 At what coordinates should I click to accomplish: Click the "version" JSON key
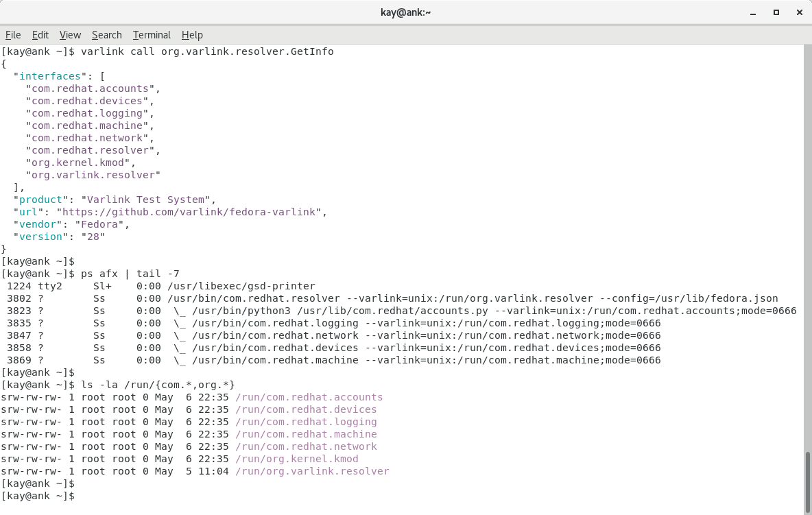click(x=41, y=237)
